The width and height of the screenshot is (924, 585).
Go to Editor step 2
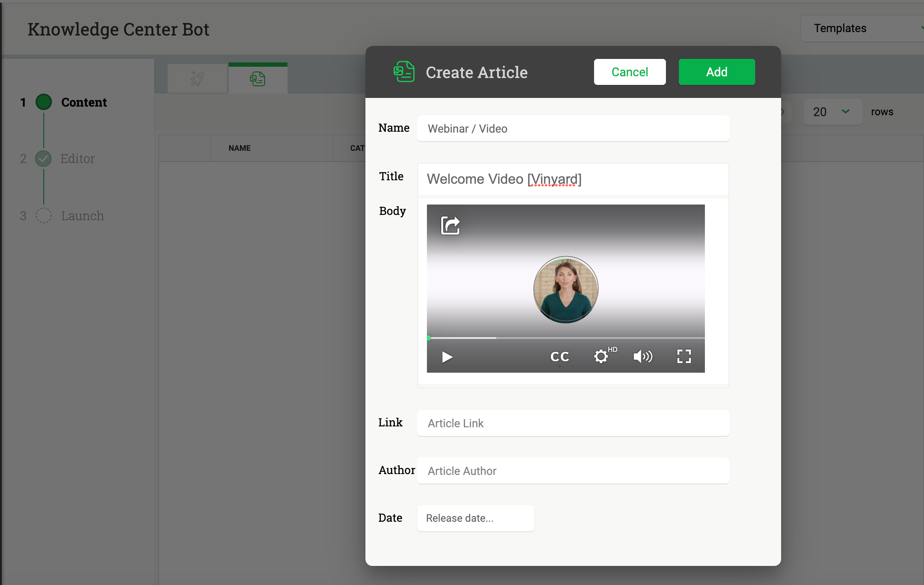[x=78, y=159]
